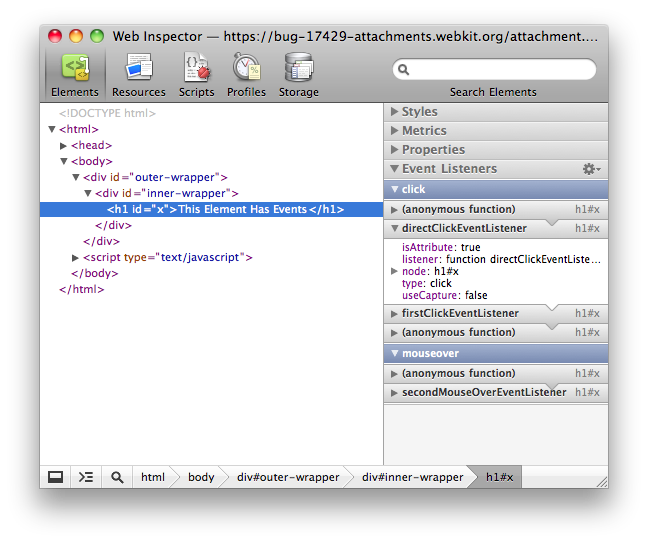Select an element to inspect with magnifier
Screen dimensions: 648x543
[117, 477]
